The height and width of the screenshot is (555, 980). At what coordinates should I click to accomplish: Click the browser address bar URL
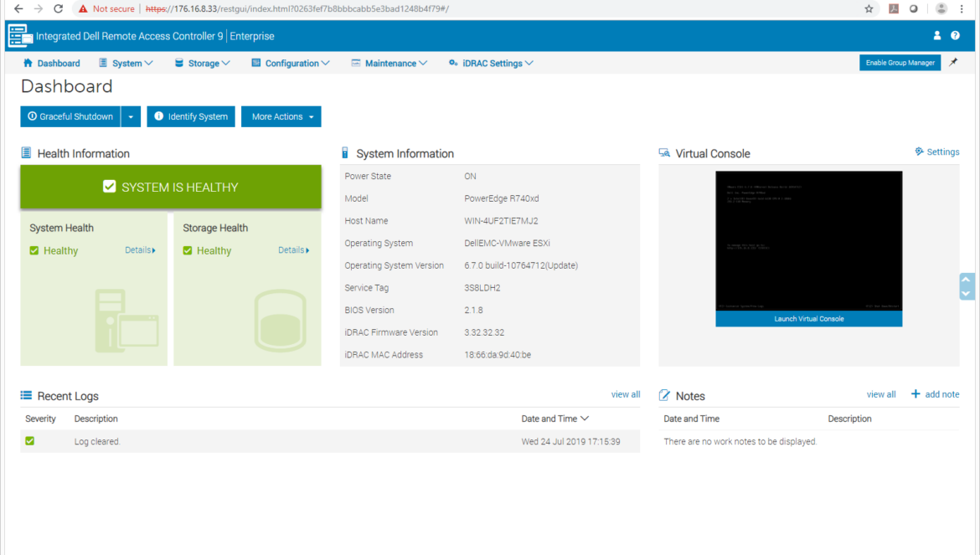pos(297,8)
